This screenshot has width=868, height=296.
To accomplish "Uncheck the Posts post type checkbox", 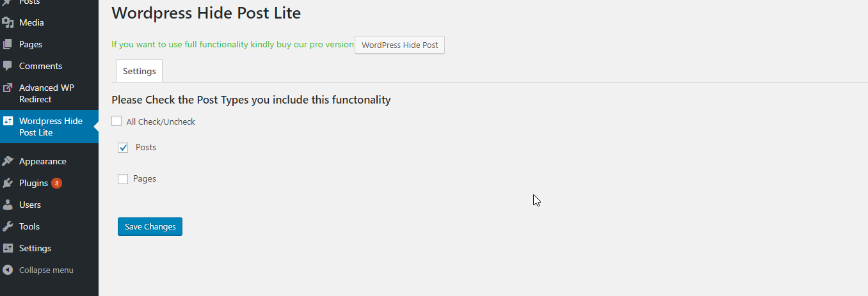I will pyautogui.click(x=123, y=148).
